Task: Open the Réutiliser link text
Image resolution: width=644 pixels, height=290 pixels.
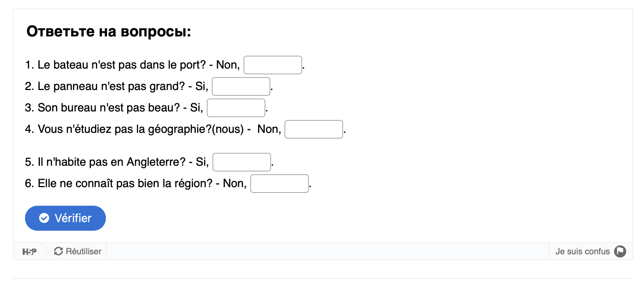Action: pyautogui.click(x=83, y=251)
